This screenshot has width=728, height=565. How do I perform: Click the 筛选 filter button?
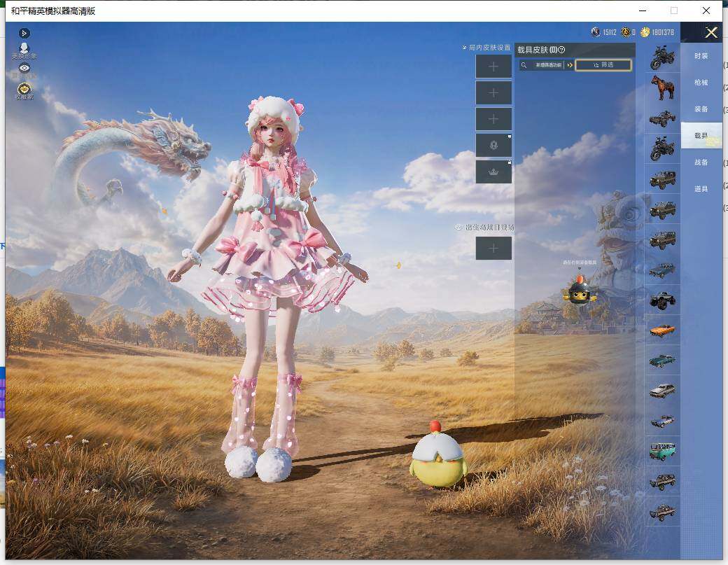[x=603, y=65]
